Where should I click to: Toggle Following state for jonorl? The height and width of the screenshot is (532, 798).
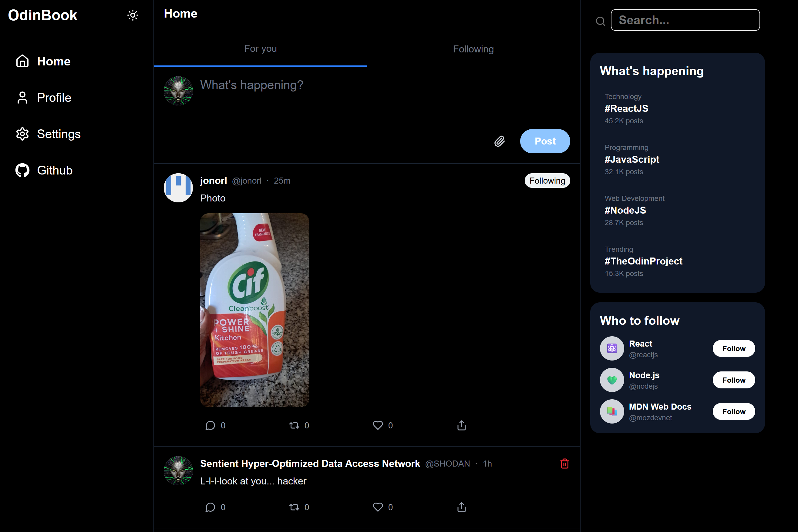click(x=547, y=181)
